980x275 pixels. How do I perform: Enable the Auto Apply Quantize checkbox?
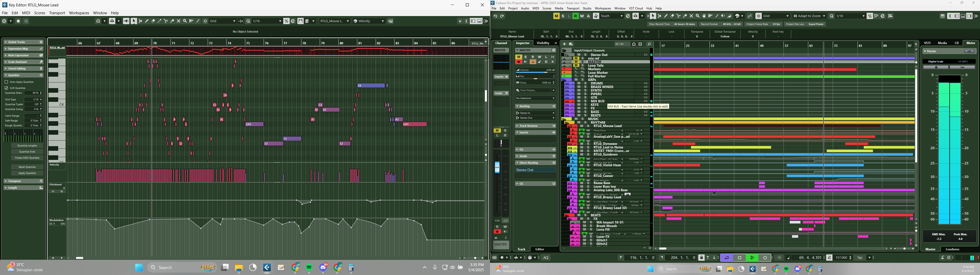click(x=6, y=82)
